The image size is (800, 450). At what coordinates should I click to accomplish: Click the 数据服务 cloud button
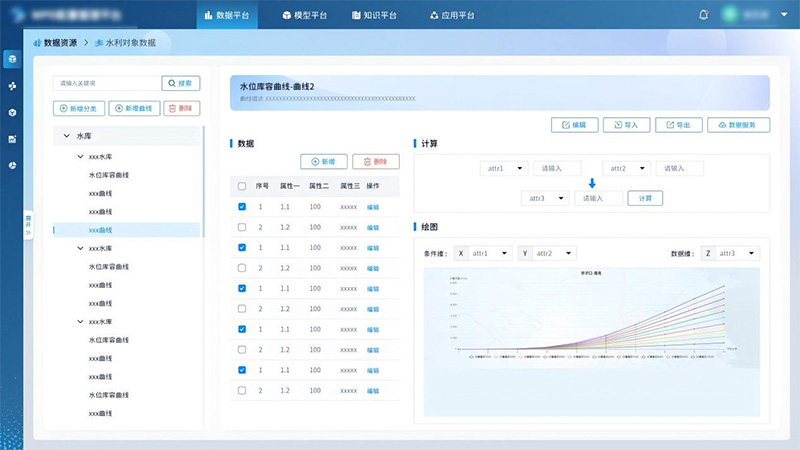click(743, 125)
